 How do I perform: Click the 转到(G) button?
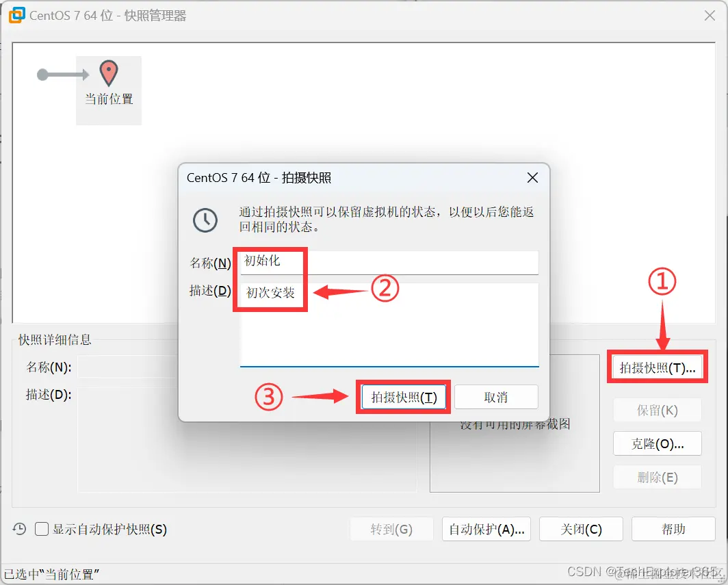click(391, 528)
